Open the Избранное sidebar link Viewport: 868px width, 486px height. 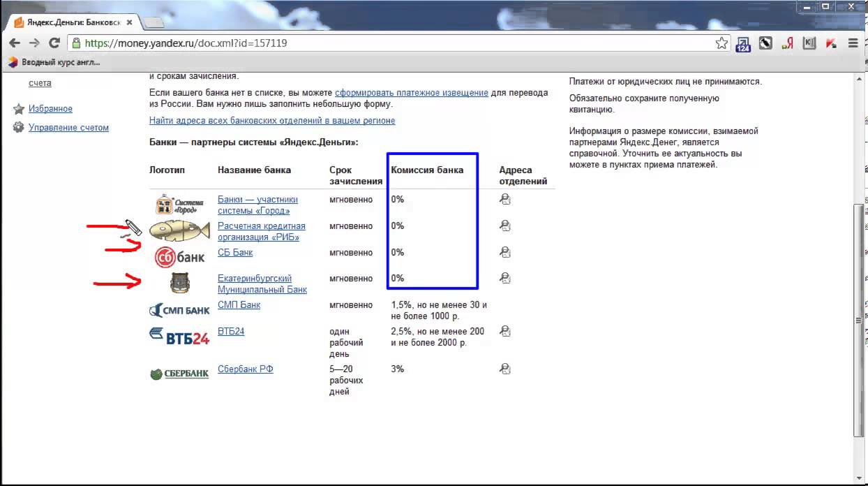pyautogui.click(x=50, y=109)
